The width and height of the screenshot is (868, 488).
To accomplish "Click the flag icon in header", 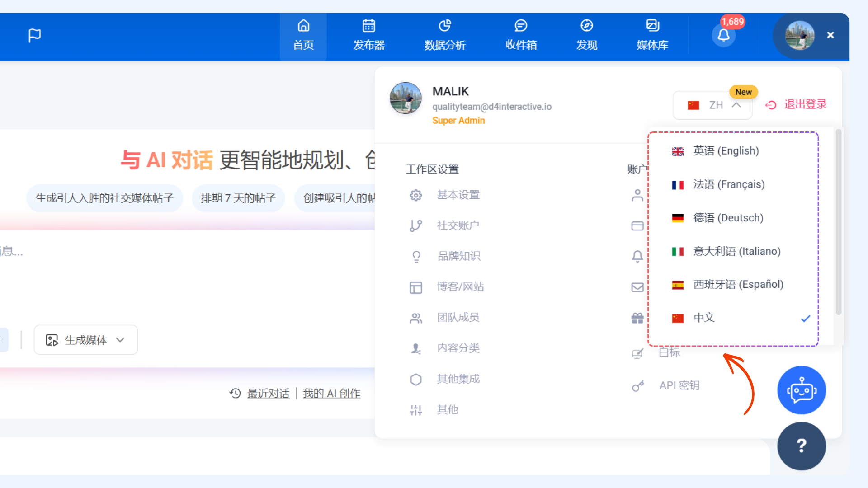I will coord(34,35).
